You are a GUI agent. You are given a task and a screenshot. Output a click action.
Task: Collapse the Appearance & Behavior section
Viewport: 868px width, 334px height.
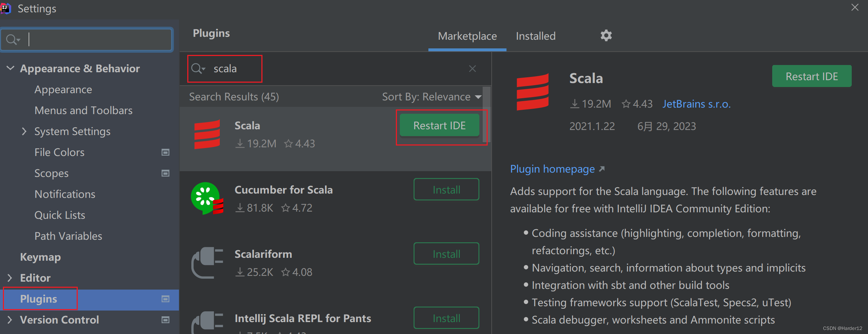click(x=10, y=68)
